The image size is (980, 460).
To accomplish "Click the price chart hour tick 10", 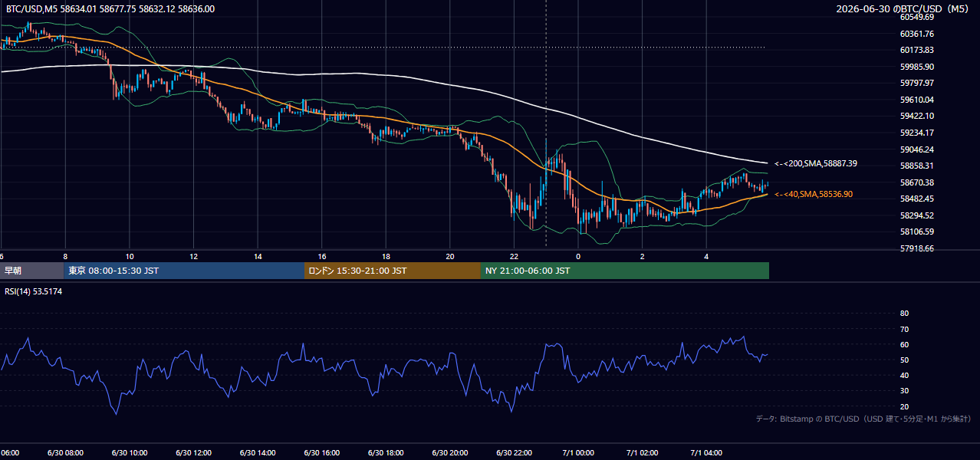I will pyautogui.click(x=130, y=256).
